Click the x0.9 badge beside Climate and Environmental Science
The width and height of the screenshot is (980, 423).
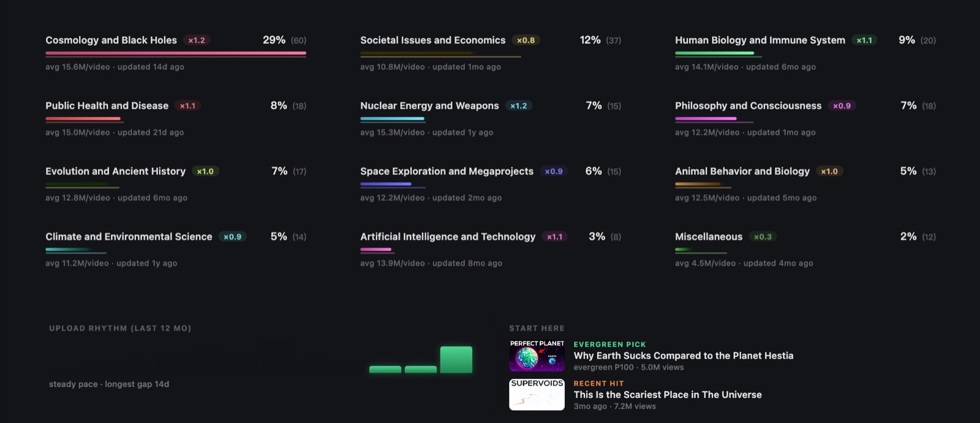(232, 237)
